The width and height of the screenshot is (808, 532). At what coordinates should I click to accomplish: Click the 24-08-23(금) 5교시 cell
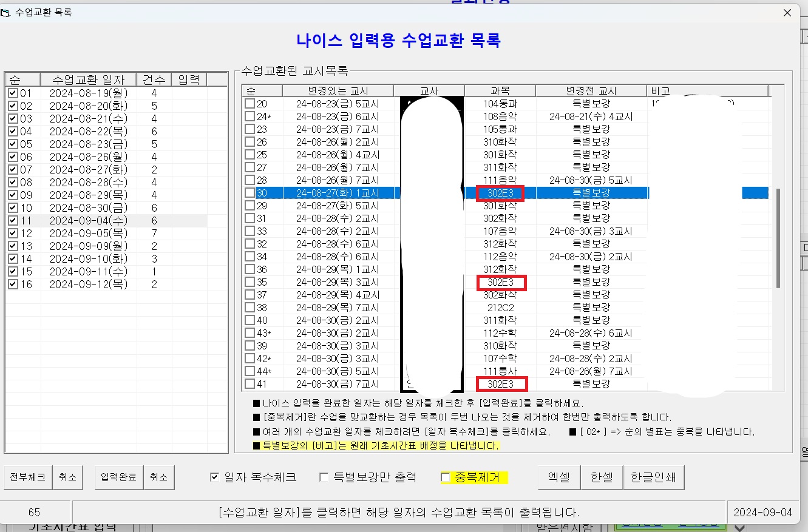pos(338,104)
